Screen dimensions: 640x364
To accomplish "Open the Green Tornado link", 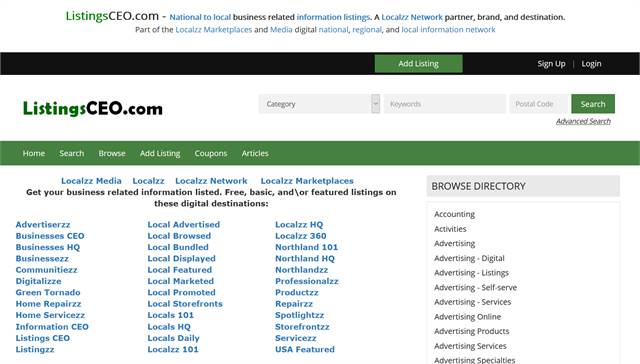I will (x=48, y=293).
